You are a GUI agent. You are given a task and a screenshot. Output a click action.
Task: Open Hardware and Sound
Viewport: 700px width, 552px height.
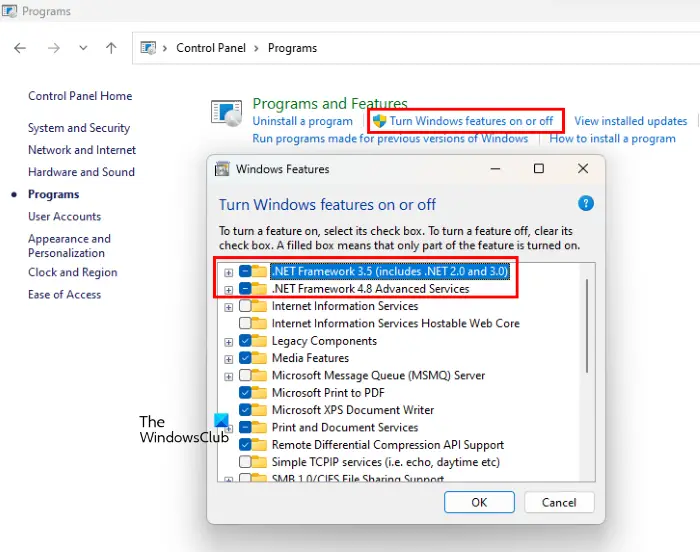coord(81,172)
